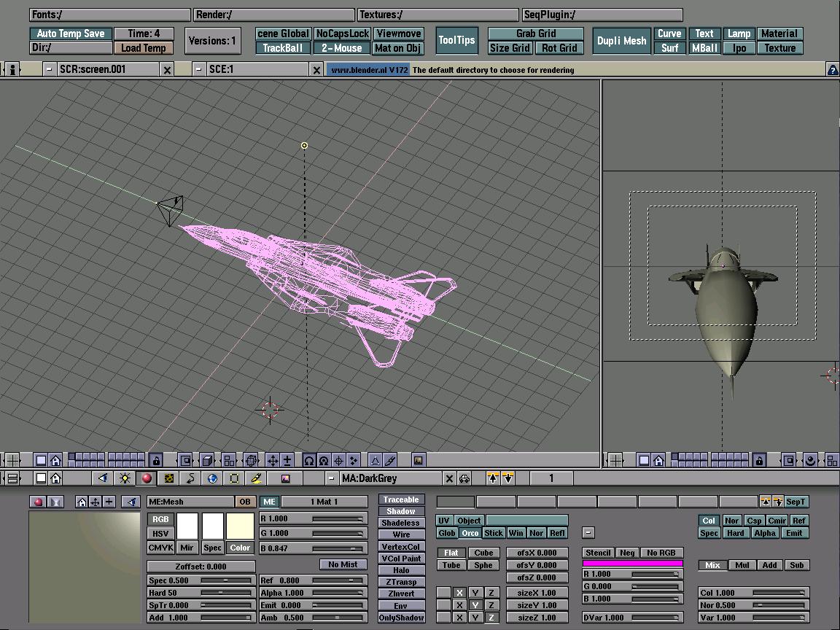840x630 pixels.
Task: Toggle ToolTips in the user preferences
Action: click(x=456, y=40)
